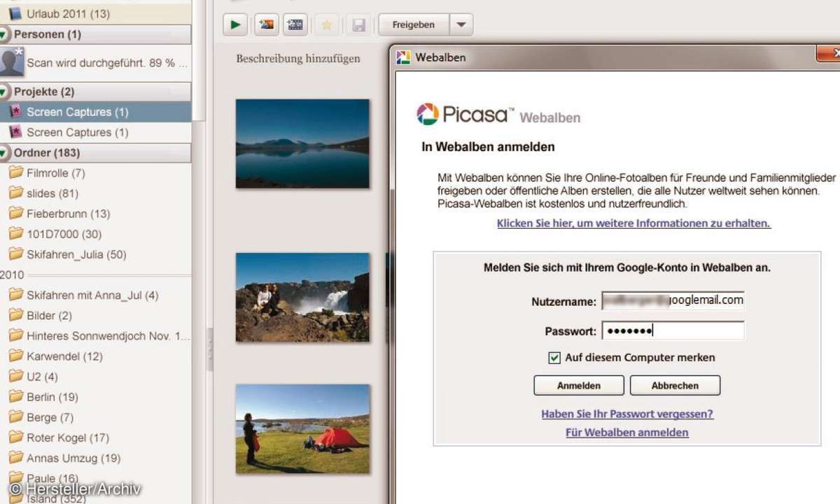
Task: Open the 'Für Webalben anmelden' link
Action: pos(627,433)
